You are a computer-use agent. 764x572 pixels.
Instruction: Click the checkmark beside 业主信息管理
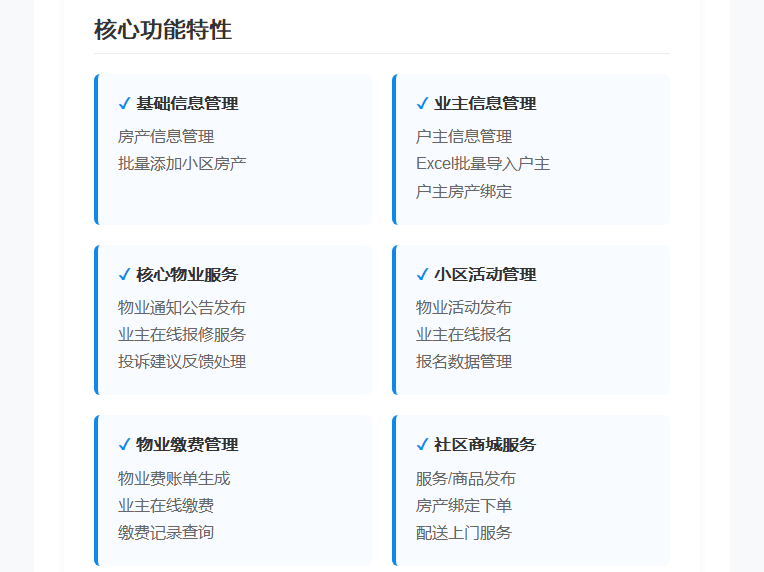point(422,103)
